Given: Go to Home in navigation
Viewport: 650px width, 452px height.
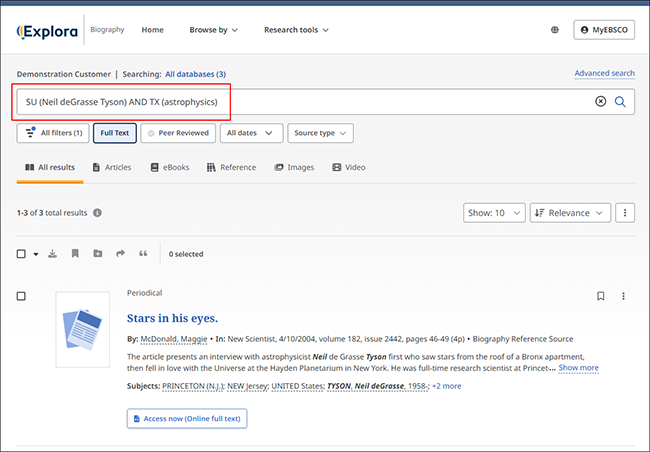Looking at the screenshot, I should click(x=153, y=30).
